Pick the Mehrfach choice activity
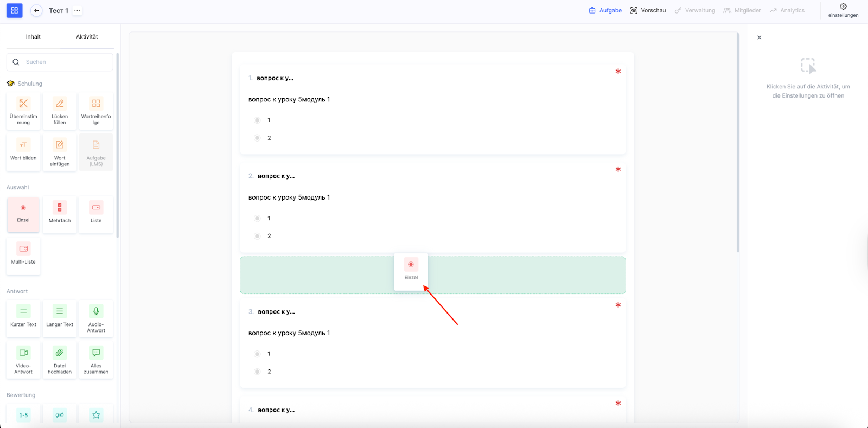Screen dimensions: 868x428 [x=60, y=214]
